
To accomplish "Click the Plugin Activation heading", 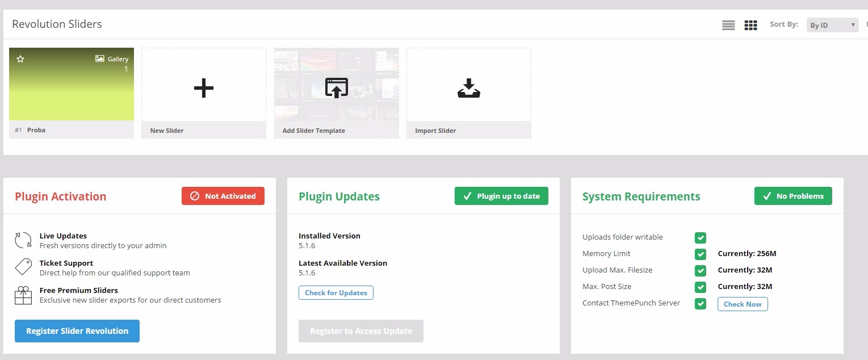I will (61, 196).
